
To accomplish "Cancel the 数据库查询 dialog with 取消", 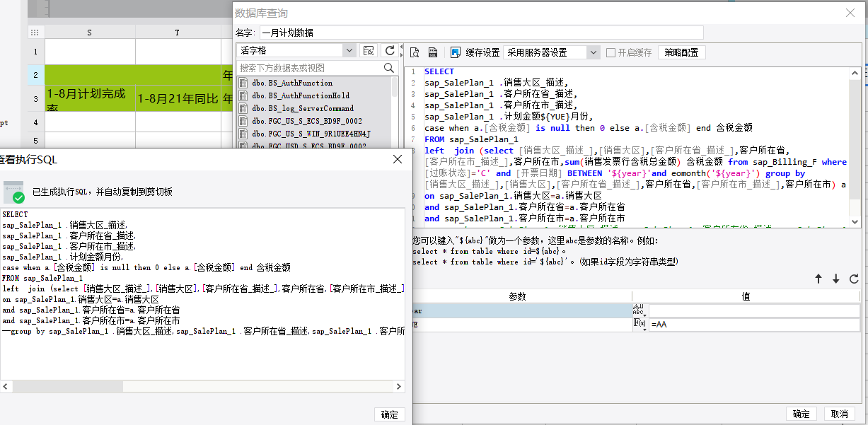I will point(840,414).
